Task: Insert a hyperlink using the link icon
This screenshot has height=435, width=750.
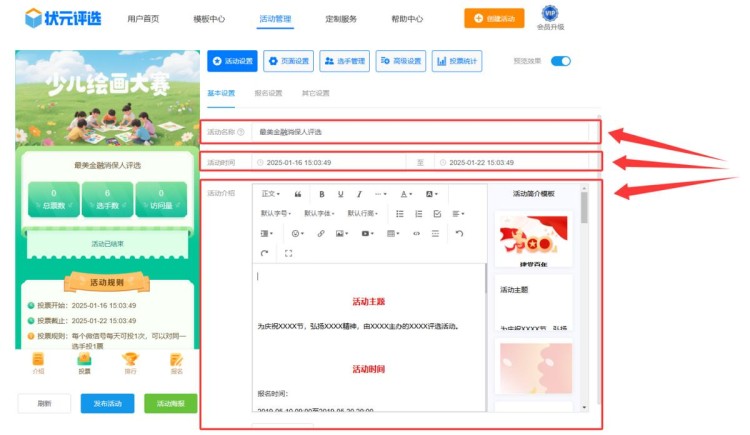Action: 321,233
